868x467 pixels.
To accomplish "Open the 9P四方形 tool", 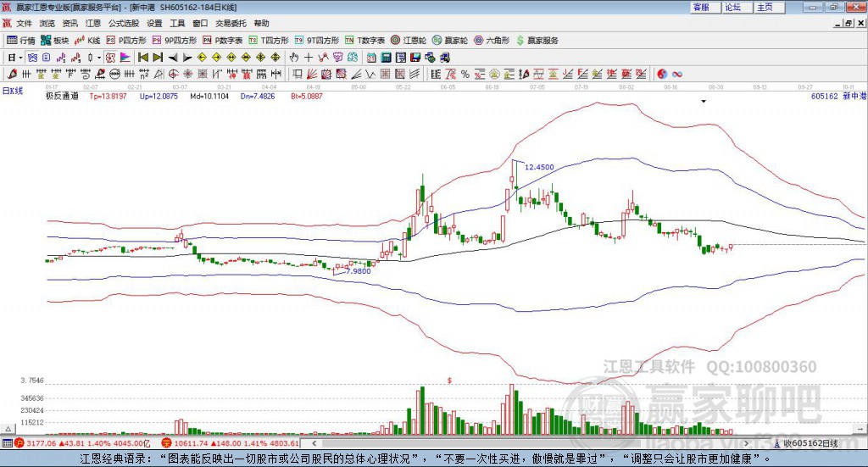I will [x=175, y=41].
